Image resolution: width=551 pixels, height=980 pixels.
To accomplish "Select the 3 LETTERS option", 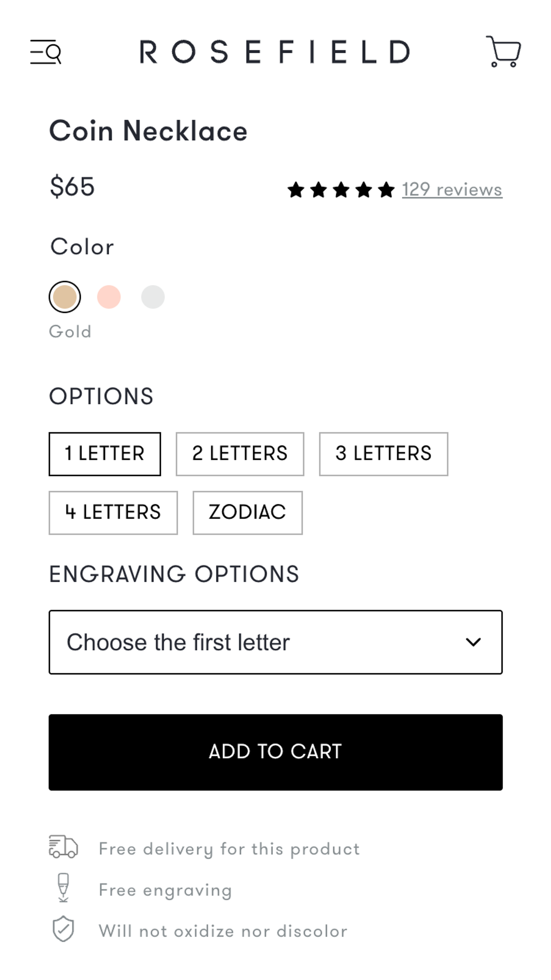I will (383, 454).
